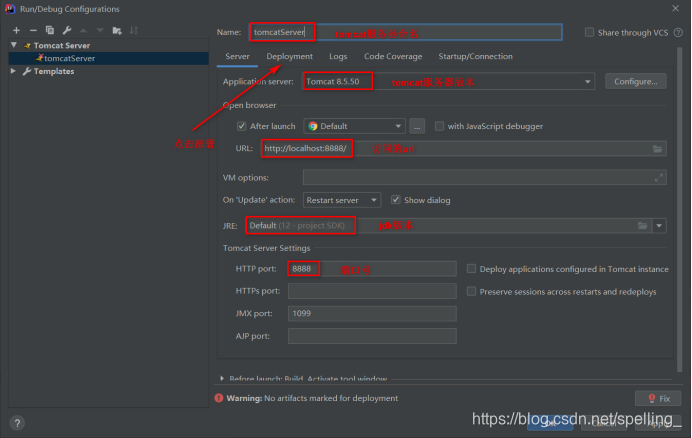The image size is (692, 438).
Task: Enable Deploy applications configured in Tomcat instance
Action: click(x=471, y=268)
